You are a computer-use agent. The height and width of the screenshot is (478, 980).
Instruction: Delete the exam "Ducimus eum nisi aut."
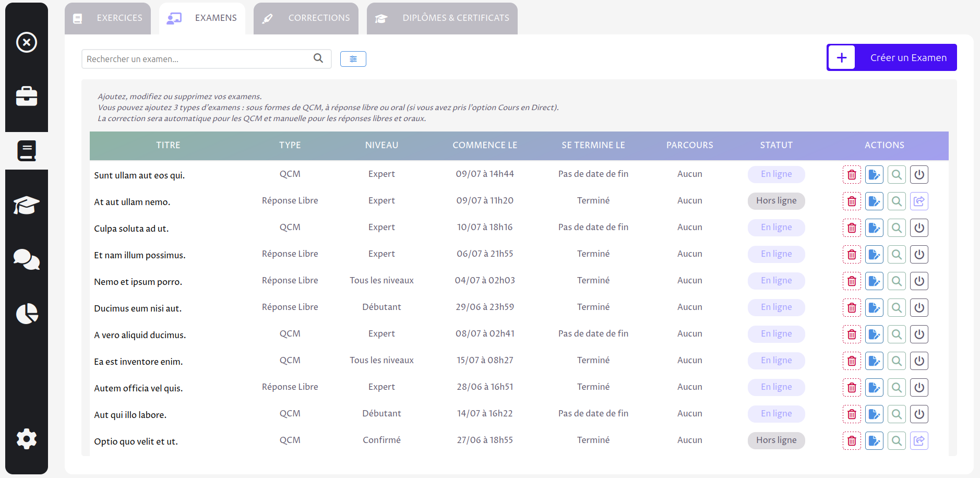click(852, 307)
